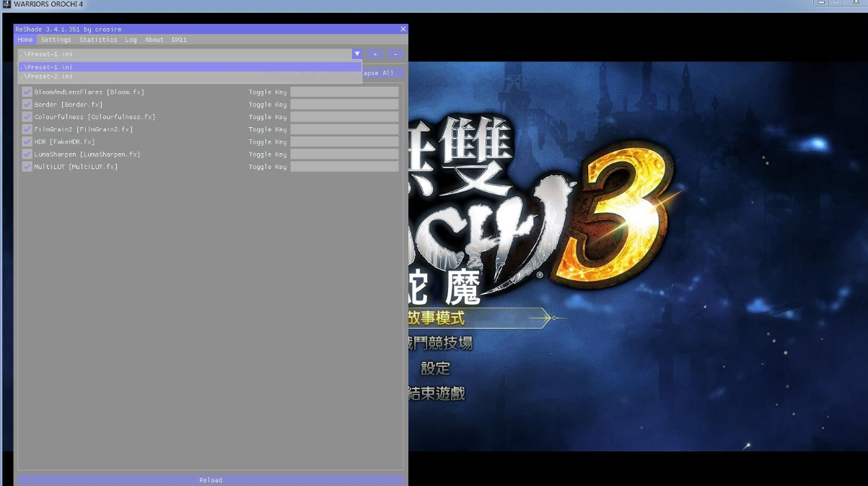Select the Colourfulness [Colourfulness.fx] label
This screenshot has width=868, height=486.
pos(95,117)
